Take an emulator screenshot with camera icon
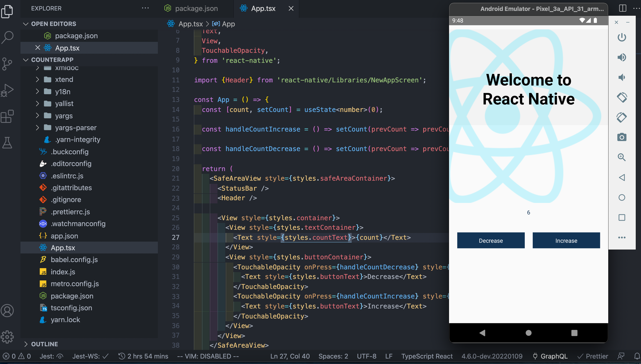 pyautogui.click(x=622, y=137)
